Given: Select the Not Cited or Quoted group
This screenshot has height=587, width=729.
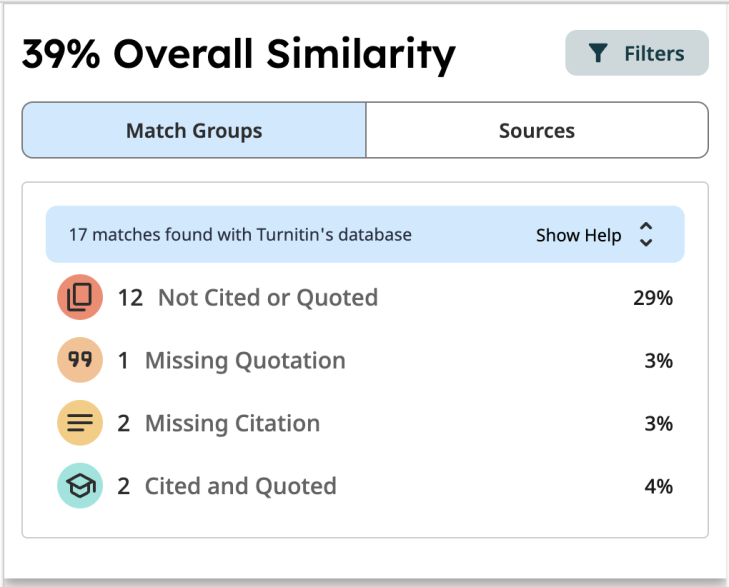Looking at the screenshot, I should point(268,297).
